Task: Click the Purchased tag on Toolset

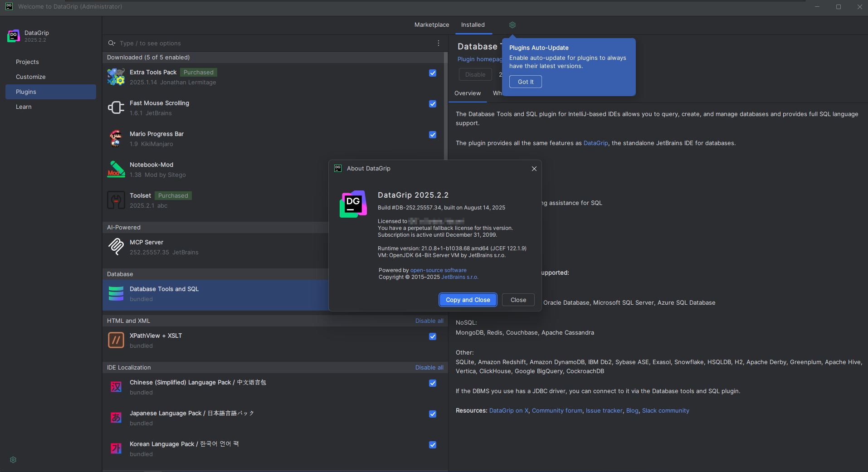Action: [173, 195]
